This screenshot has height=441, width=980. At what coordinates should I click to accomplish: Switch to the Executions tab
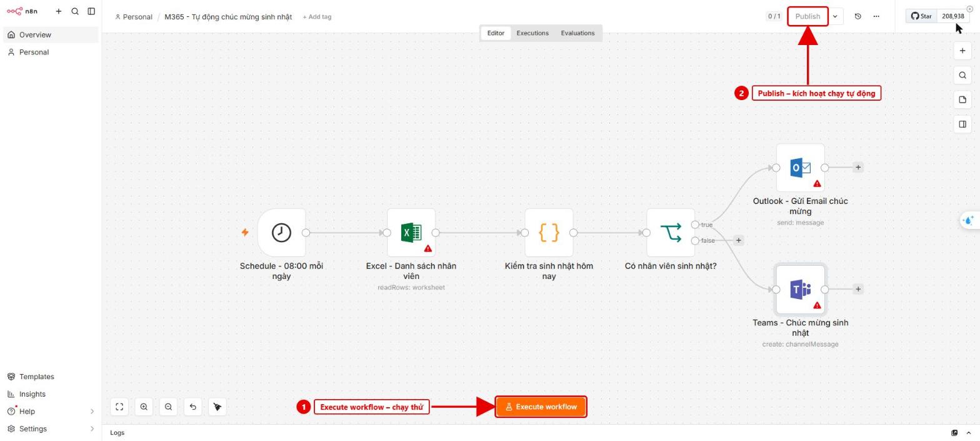tap(532, 33)
